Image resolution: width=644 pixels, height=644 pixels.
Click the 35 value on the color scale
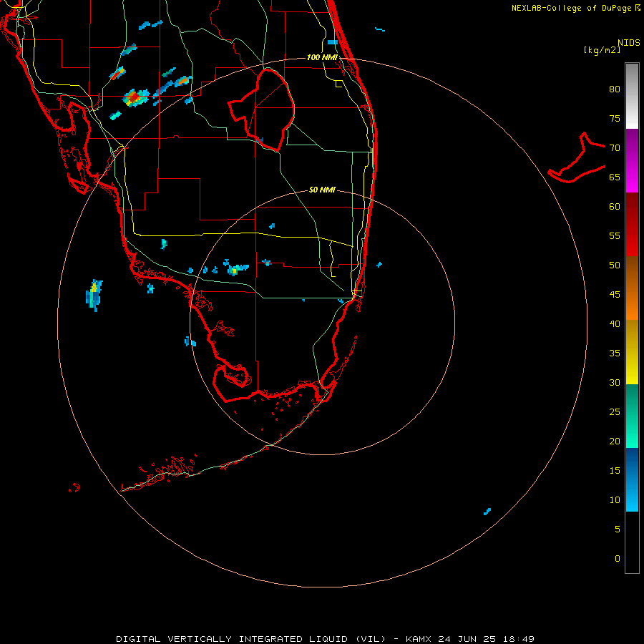pyautogui.click(x=615, y=353)
